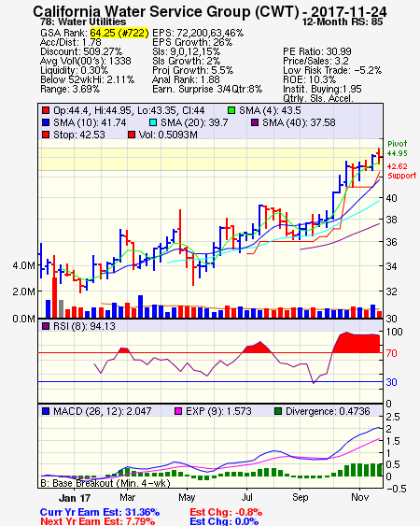Click the 'Nov' axis label
The width and height of the screenshot is (420, 526).
pyautogui.click(x=360, y=497)
